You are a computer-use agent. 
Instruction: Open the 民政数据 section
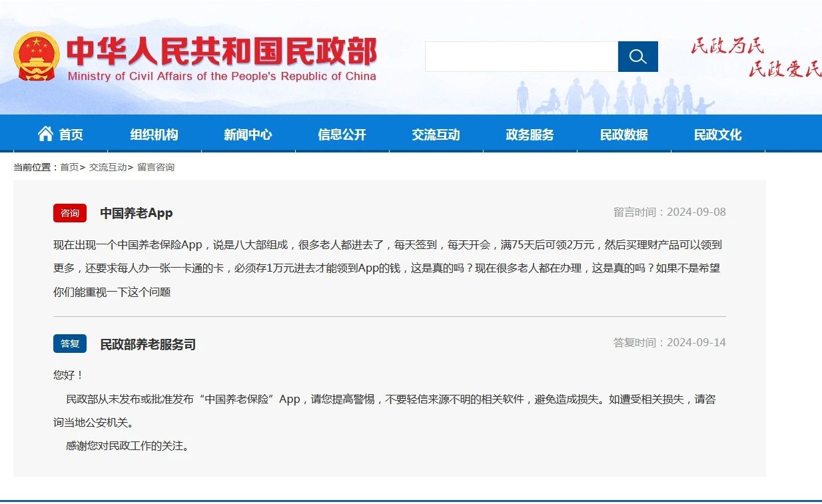(623, 134)
